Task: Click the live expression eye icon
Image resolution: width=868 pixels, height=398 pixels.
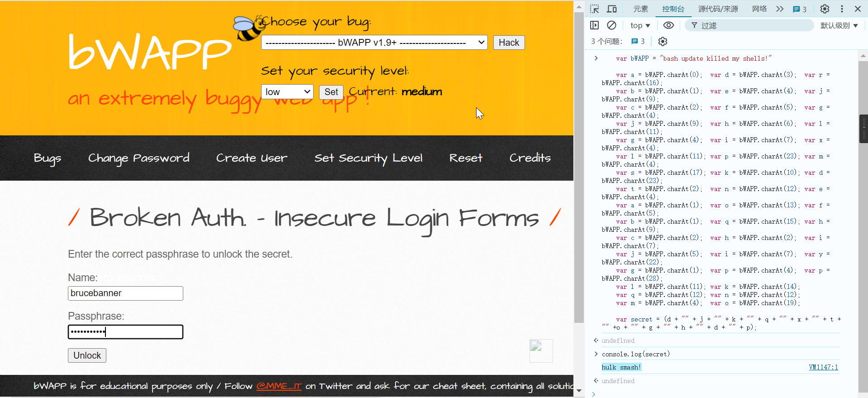Action: 668,25
